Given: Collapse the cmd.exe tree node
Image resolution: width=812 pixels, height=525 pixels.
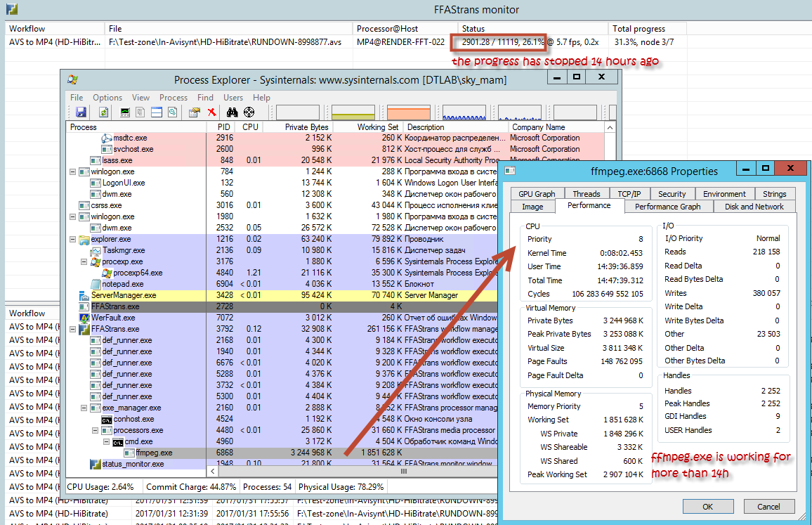Looking at the screenshot, I should (x=106, y=442).
